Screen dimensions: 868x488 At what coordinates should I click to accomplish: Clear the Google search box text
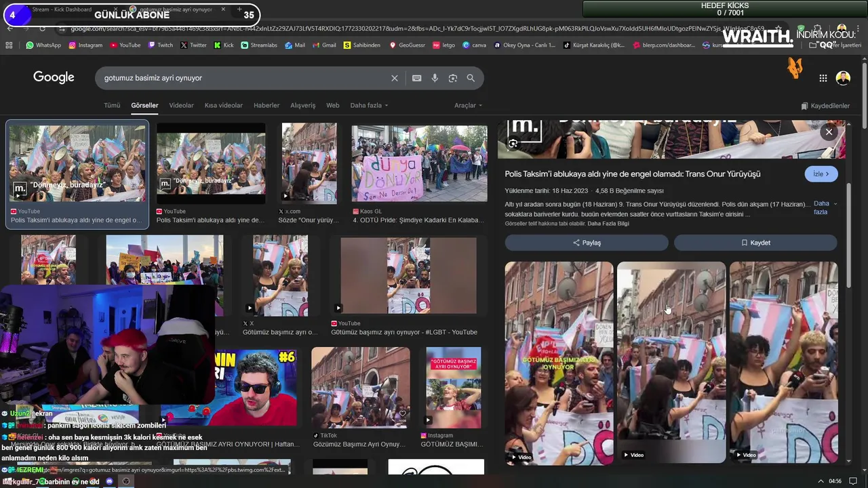pyautogui.click(x=395, y=78)
